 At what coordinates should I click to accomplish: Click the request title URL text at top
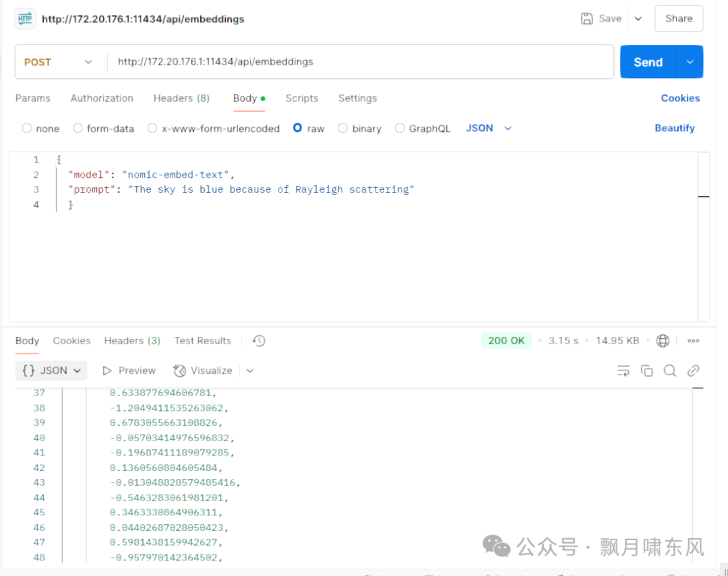pos(143,19)
